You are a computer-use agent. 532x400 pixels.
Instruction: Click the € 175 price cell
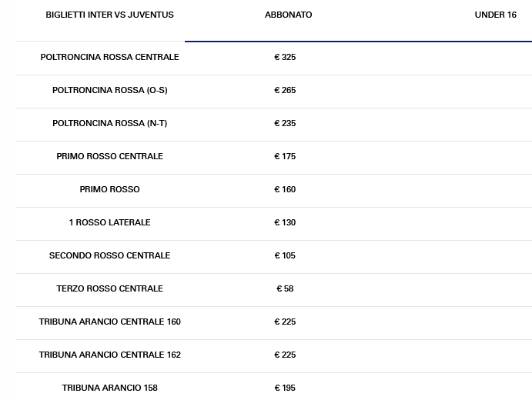click(x=285, y=156)
